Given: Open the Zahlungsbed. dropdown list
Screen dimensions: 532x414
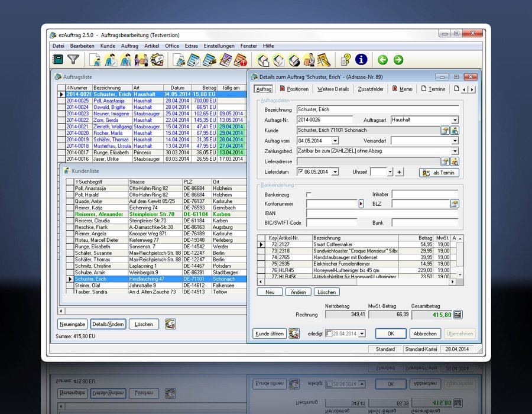Looking at the screenshot, I should (454, 151).
